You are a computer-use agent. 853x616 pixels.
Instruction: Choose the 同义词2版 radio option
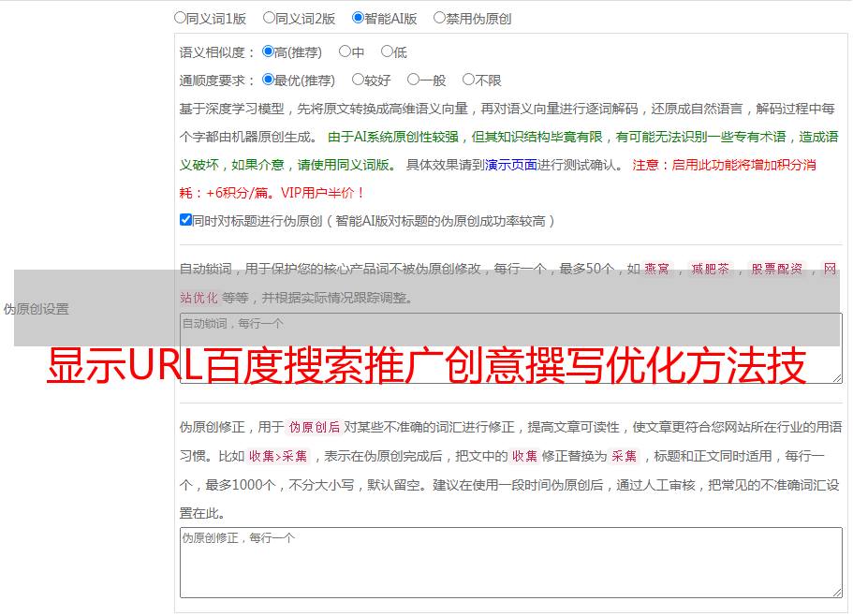[269, 18]
